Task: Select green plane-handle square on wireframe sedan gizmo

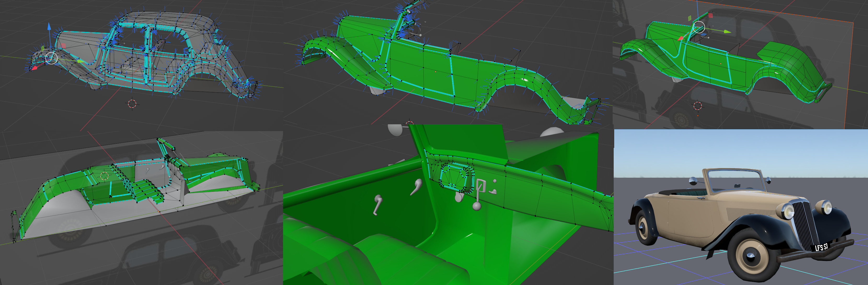Action: (43, 48)
